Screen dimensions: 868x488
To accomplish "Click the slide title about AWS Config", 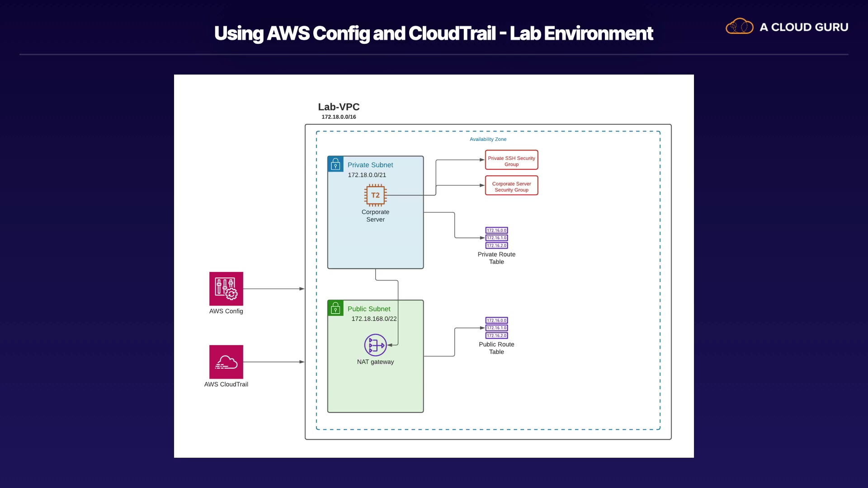I will point(434,33).
